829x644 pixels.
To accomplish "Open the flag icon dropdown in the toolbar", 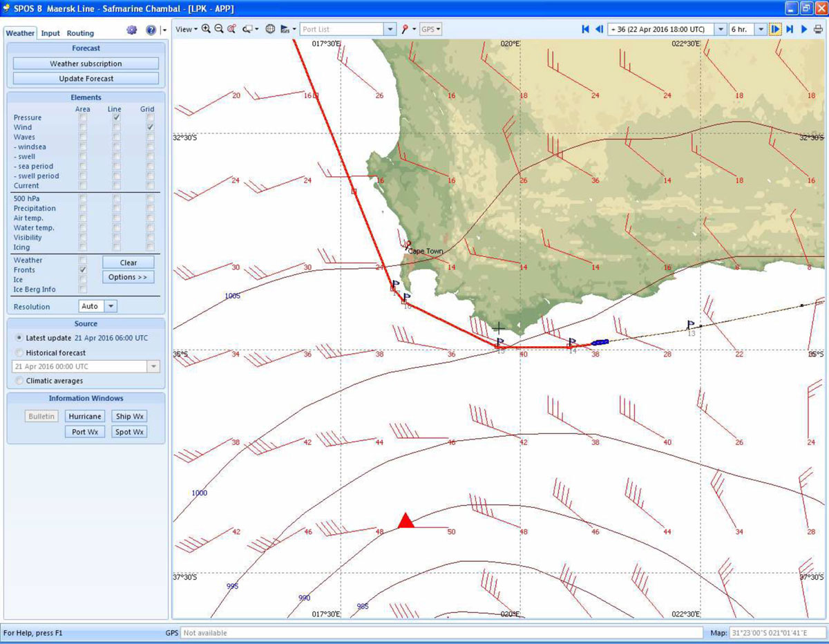I will tap(288, 29).
